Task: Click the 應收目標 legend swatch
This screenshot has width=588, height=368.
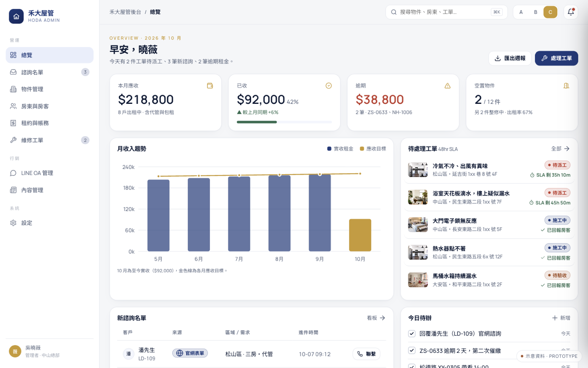Action: tap(362, 149)
